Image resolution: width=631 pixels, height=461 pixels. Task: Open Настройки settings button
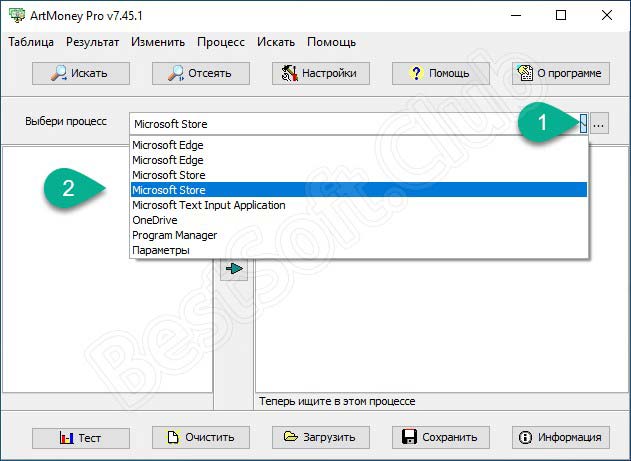tap(321, 73)
